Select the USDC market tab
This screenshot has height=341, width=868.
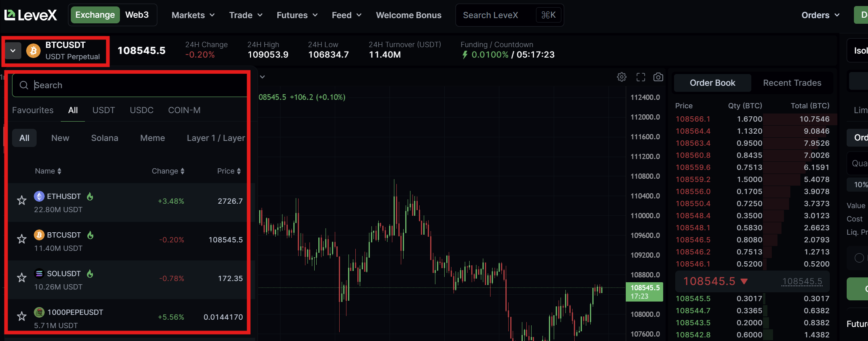(x=141, y=110)
